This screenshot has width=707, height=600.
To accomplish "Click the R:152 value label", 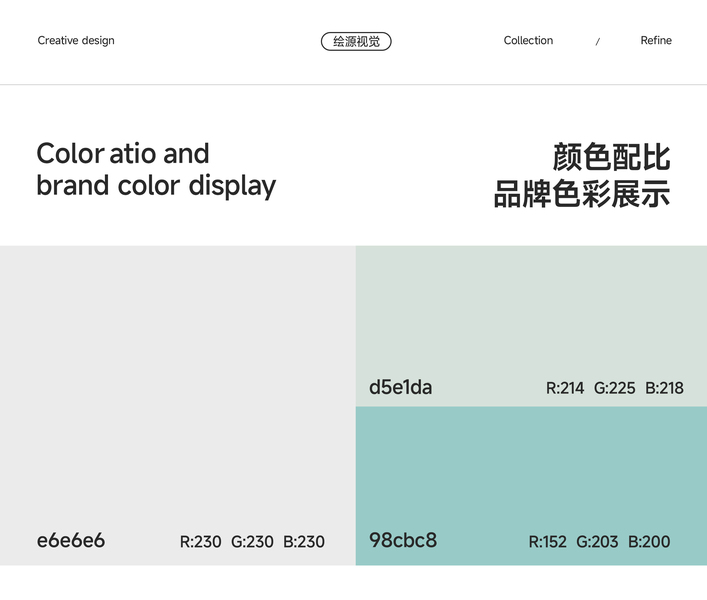I will (547, 542).
